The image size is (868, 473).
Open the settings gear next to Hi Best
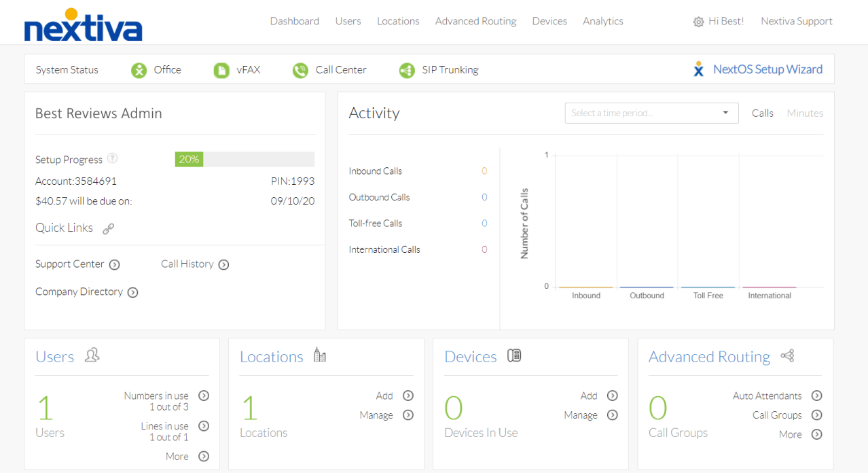[x=698, y=21]
